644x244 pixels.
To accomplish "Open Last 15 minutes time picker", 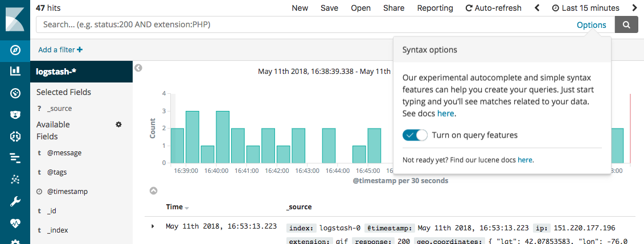I will point(586,8).
